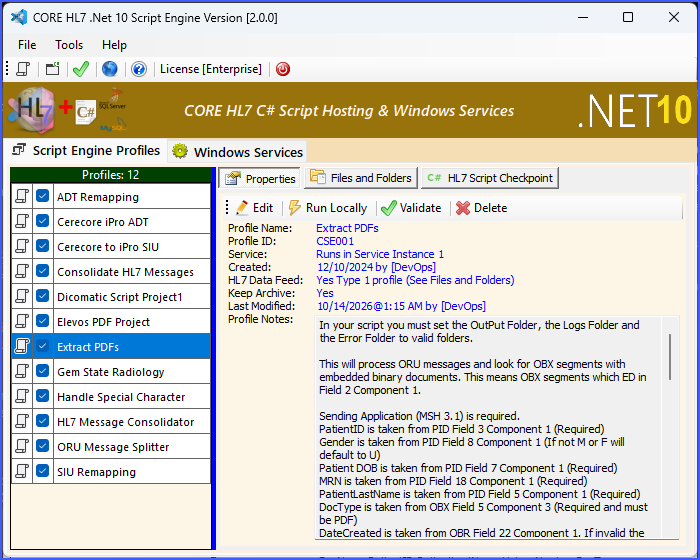Select the ORU Message Splitter profile name
Image resolution: width=700 pixels, height=560 pixels.
113,447
